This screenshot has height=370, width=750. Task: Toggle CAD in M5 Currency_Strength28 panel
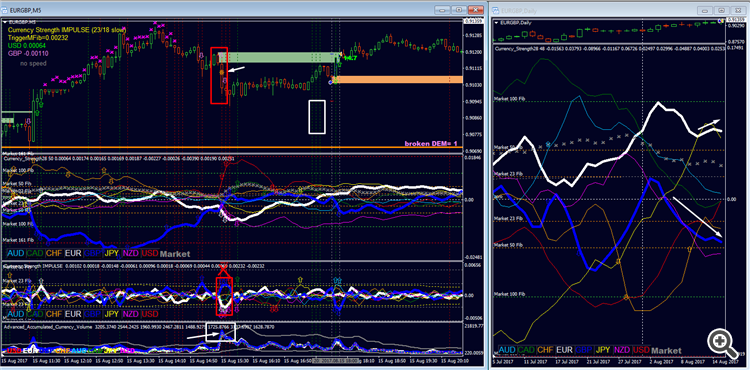click(x=35, y=254)
